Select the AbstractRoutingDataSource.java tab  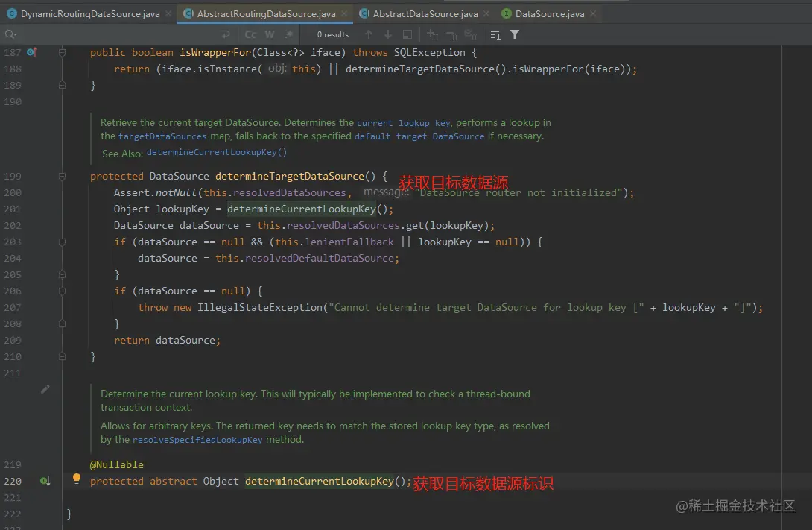tap(266, 14)
